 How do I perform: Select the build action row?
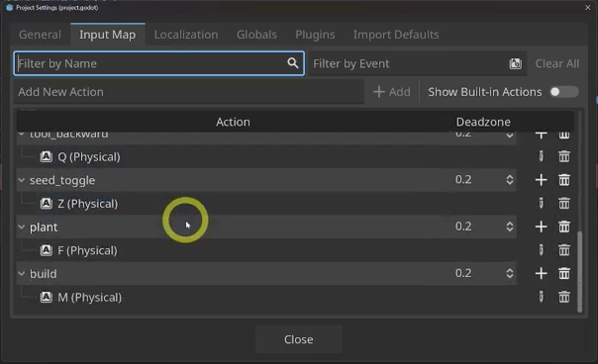click(x=266, y=273)
